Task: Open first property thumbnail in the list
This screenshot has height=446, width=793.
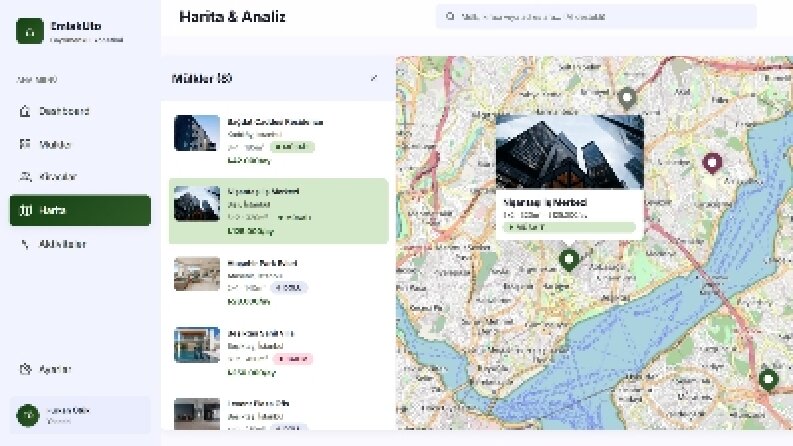Action: point(197,133)
